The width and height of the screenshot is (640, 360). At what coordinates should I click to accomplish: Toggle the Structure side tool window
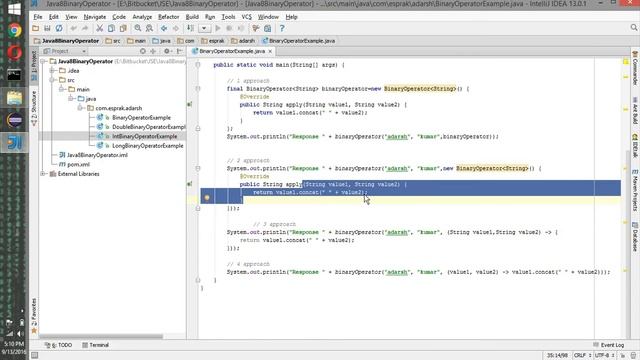pos(34,108)
